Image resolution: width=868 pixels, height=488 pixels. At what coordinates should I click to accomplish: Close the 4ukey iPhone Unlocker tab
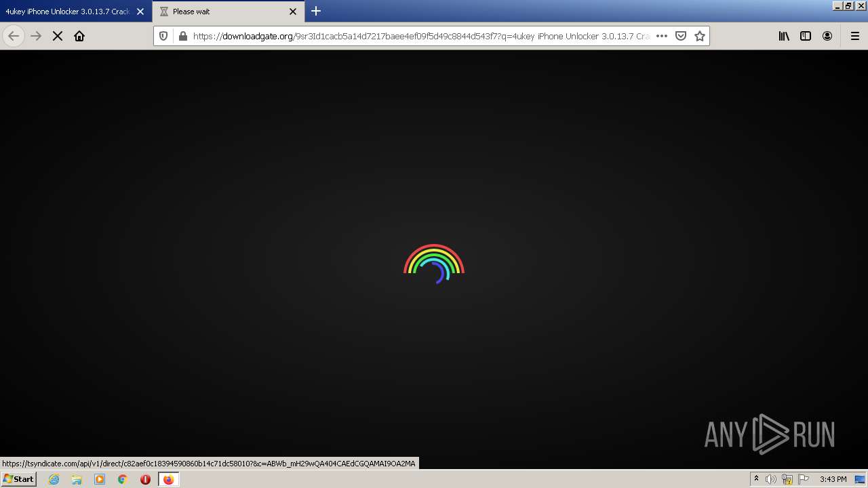coord(140,12)
